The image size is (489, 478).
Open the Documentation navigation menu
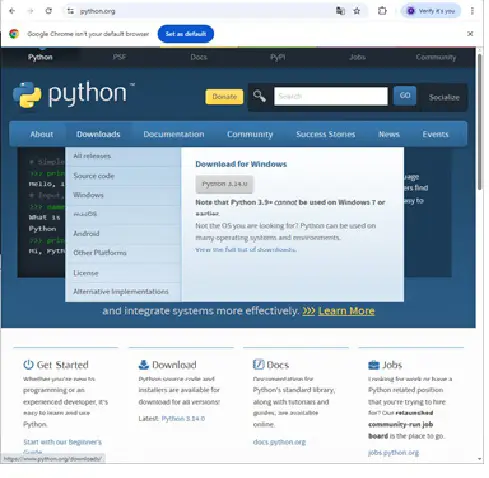click(x=174, y=134)
